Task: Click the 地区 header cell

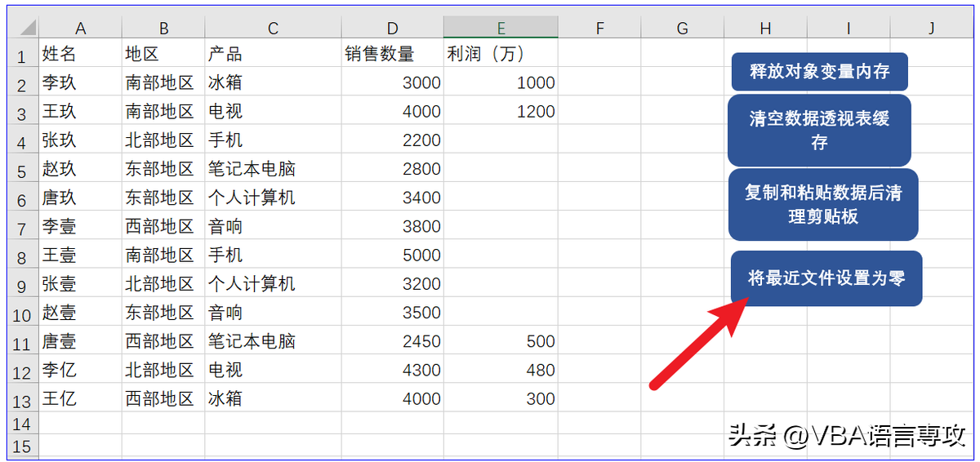Action: pos(163,54)
